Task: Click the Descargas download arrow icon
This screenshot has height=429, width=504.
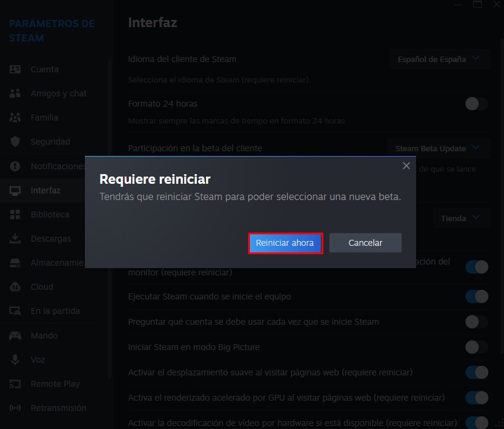Action: point(15,238)
